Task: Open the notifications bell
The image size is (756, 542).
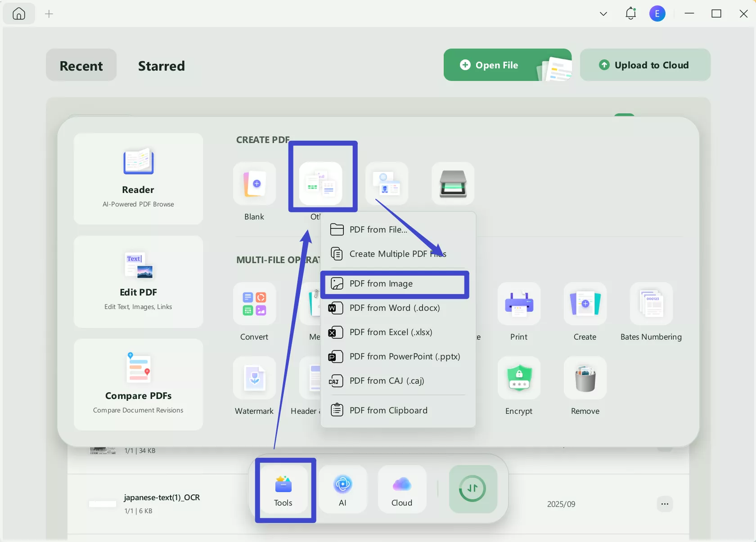Action: [630, 13]
